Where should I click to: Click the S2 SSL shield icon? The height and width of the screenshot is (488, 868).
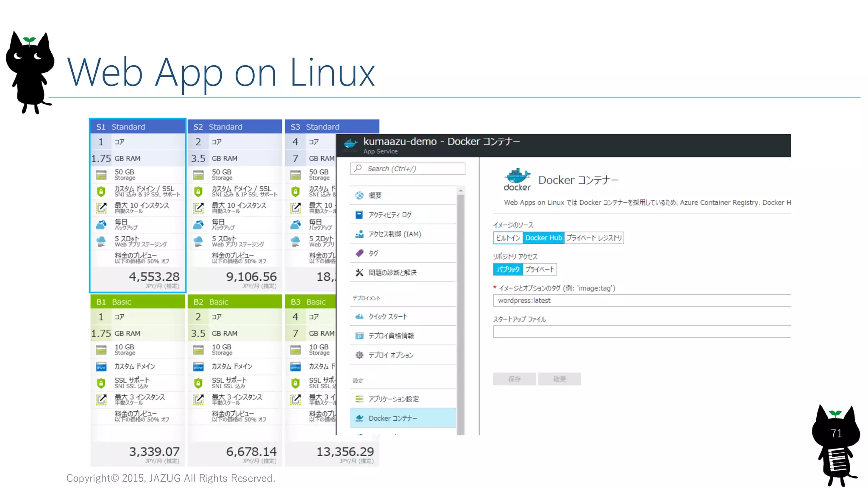(x=198, y=191)
